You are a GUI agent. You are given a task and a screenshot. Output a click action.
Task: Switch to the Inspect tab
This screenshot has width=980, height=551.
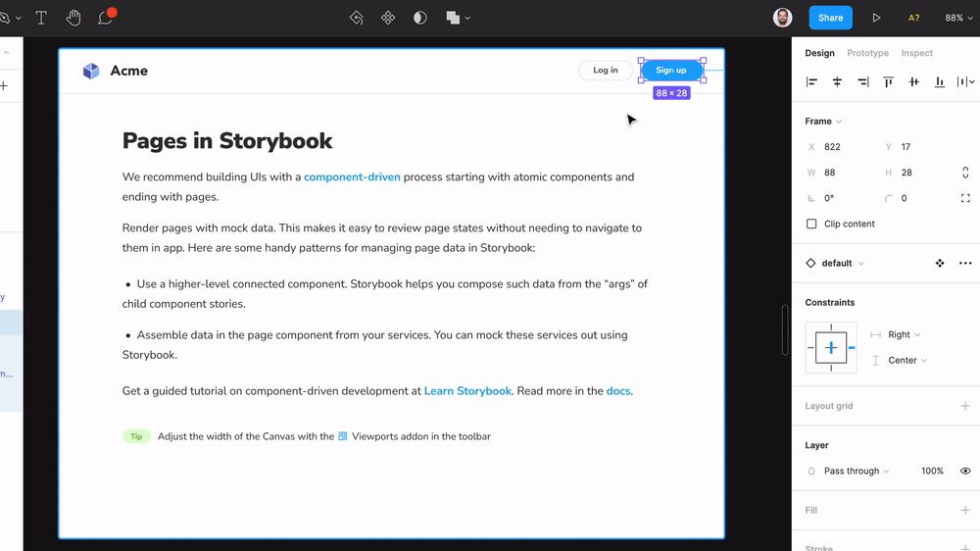(917, 53)
